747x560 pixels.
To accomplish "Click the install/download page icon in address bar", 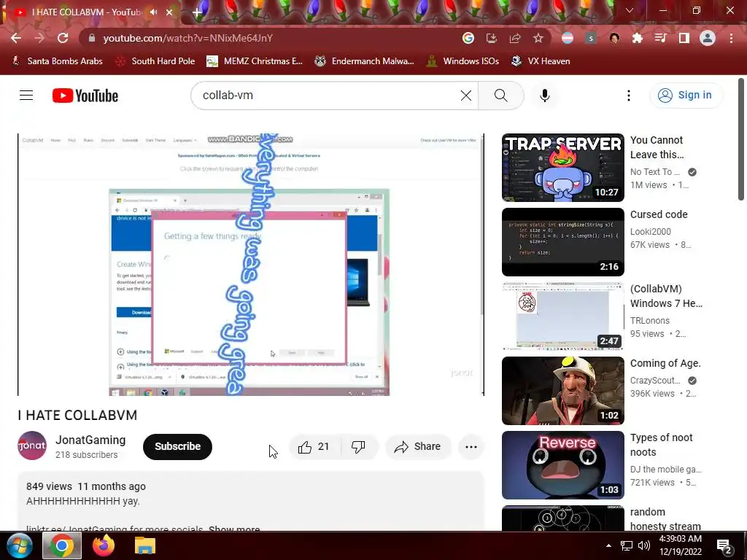I will (491, 38).
